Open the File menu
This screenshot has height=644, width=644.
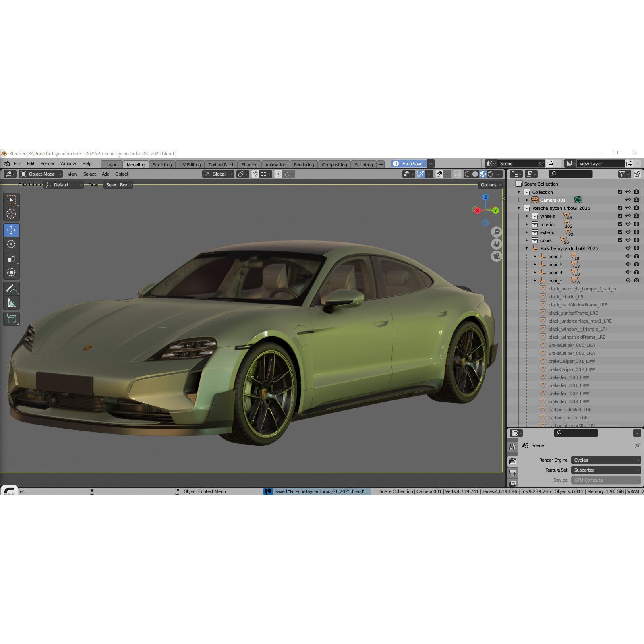[18, 164]
